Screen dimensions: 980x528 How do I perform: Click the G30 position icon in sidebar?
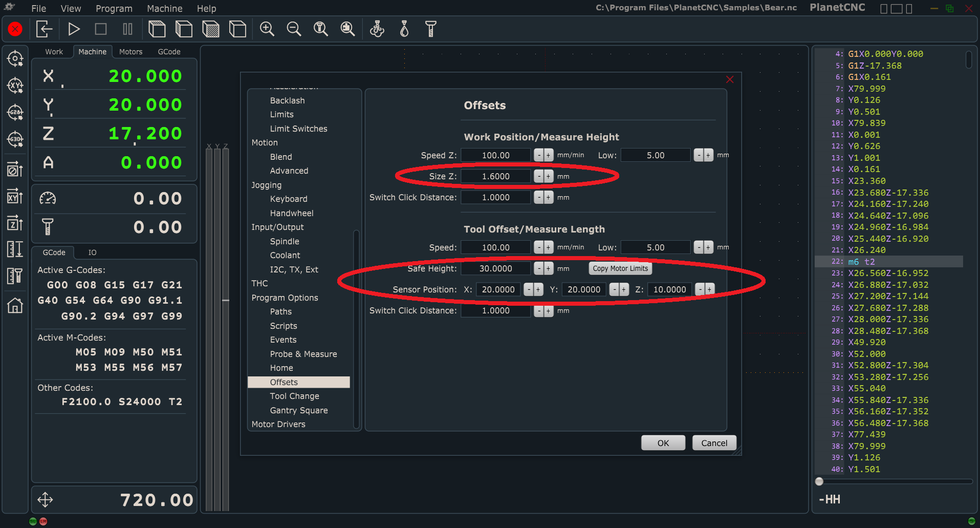[x=15, y=139]
